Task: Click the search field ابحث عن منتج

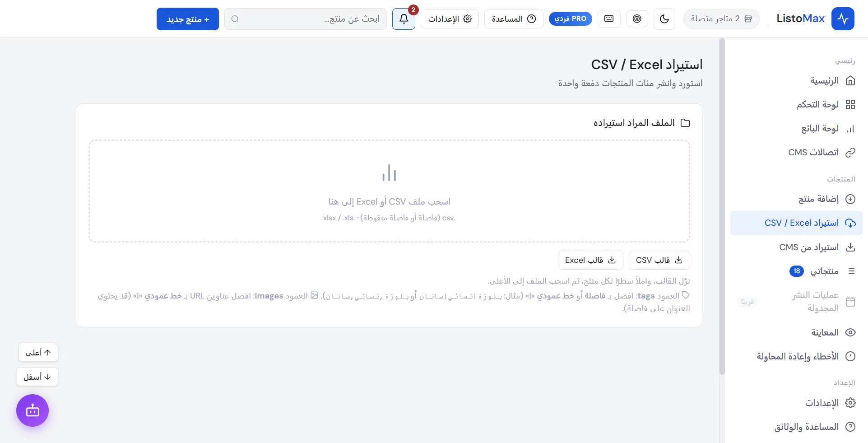Action: 306,19
